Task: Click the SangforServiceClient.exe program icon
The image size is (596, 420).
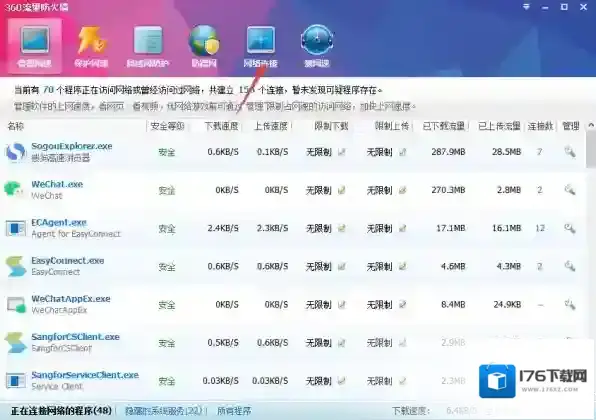Action: [16, 381]
